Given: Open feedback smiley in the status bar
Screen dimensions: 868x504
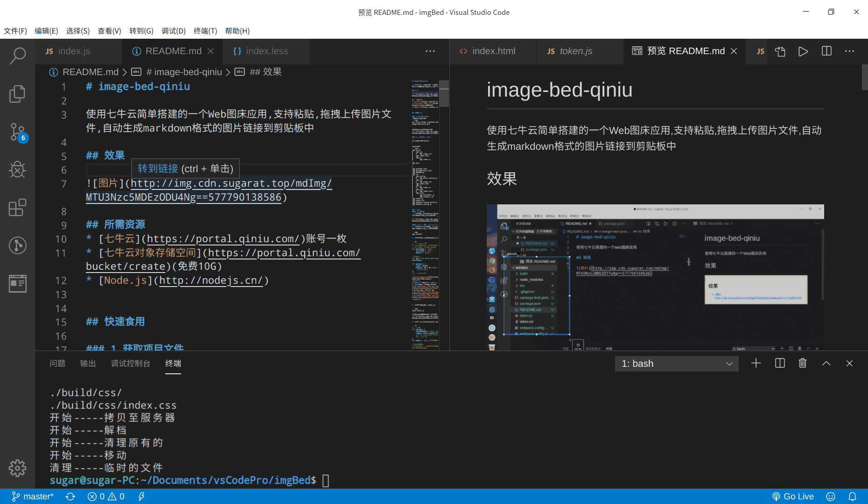Looking at the screenshot, I should [831, 497].
